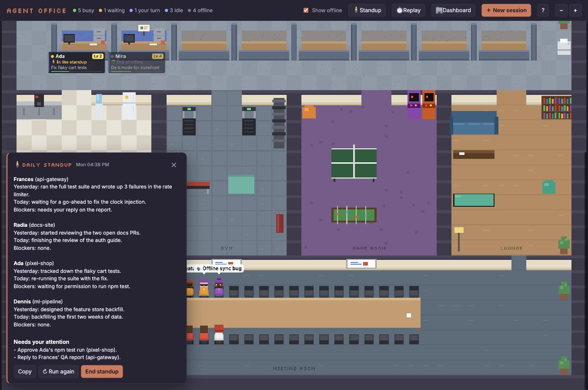Open the Dashboard
The width and height of the screenshot is (588, 390).
453,10
